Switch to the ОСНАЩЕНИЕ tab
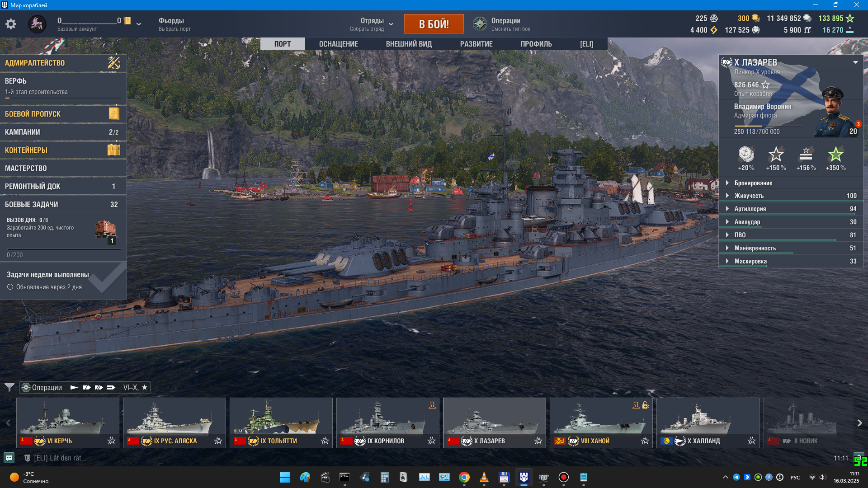 coord(338,44)
